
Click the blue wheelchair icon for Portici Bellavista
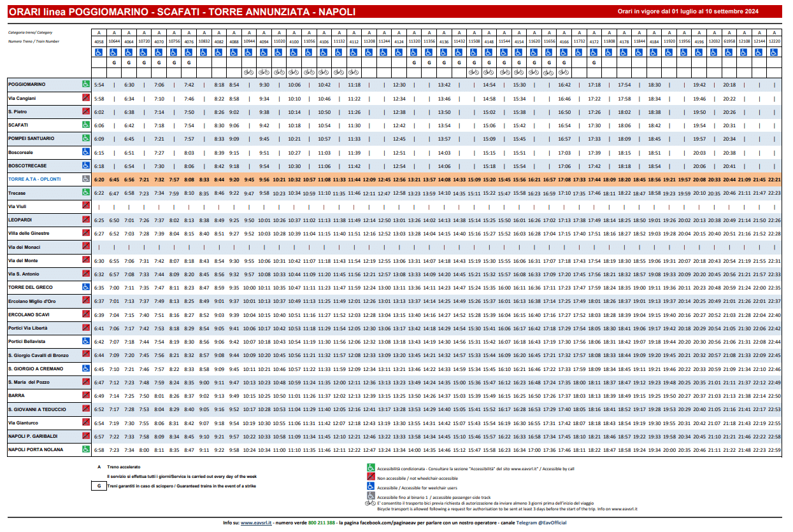tap(85, 341)
